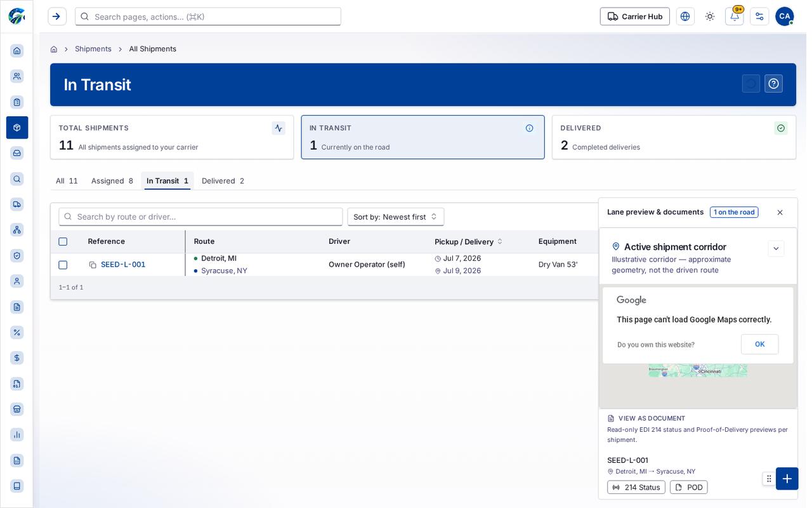Open the home icon in the sidebar

point(17,51)
